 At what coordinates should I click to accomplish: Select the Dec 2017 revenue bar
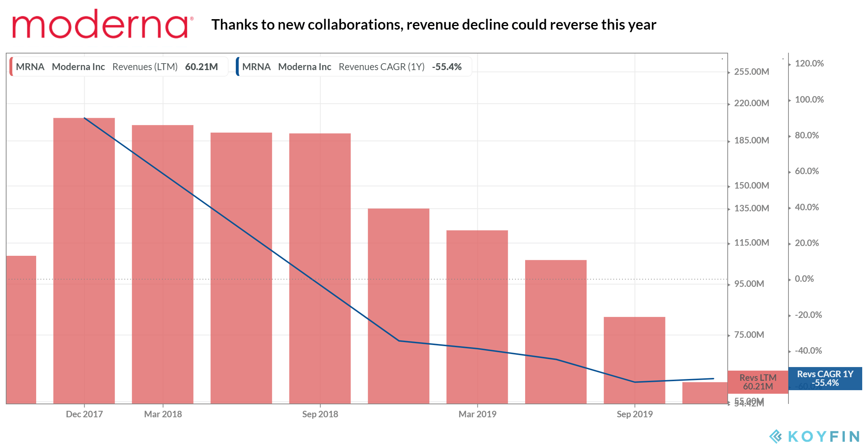click(84, 260)
